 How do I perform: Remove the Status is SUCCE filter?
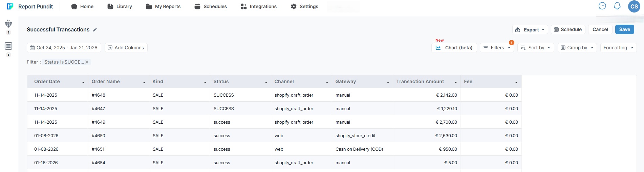(87, 62)
